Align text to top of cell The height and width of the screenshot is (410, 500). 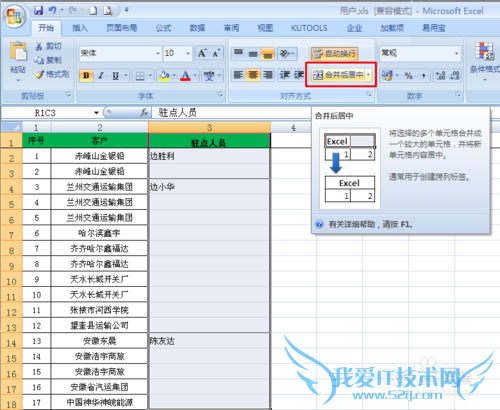tap(239, 53)
